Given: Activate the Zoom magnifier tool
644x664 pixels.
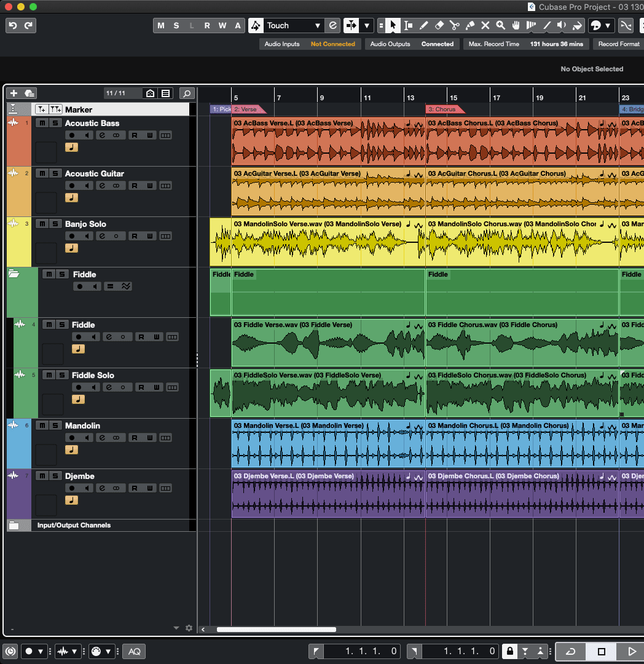Looking at the screenshot, I should pyautogui.click(x=500, y=25).
